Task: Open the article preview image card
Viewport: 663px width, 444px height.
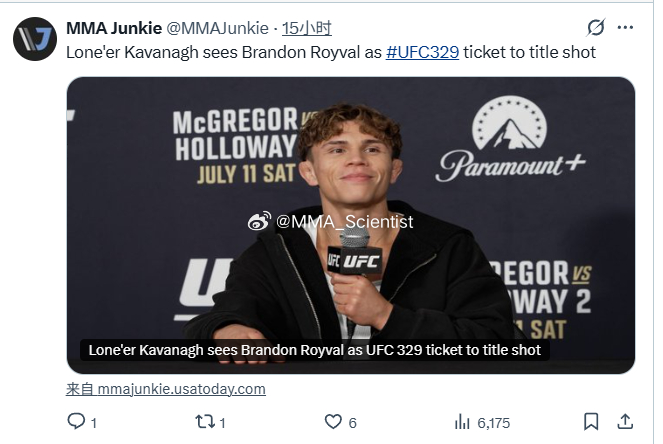Action: click(x=351, y=225)
